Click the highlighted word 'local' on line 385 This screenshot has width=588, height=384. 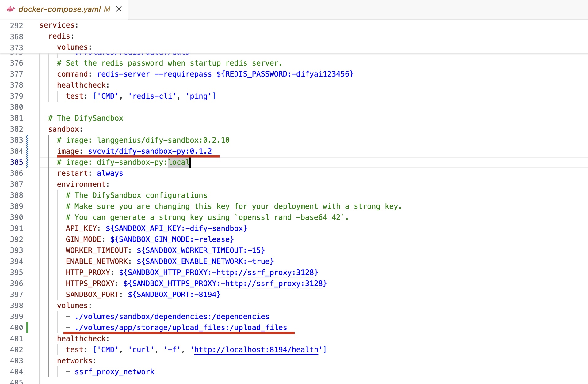[179, 162]
